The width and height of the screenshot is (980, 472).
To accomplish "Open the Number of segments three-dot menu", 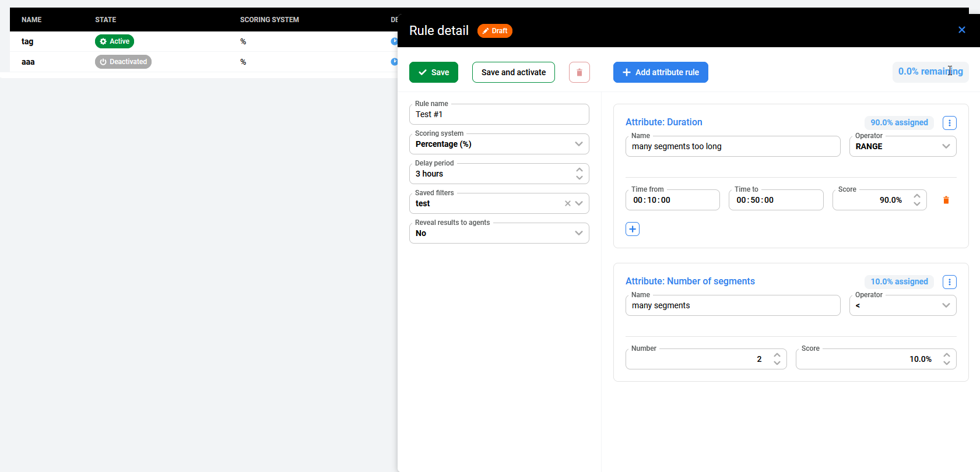I will (x=949, y=282).
